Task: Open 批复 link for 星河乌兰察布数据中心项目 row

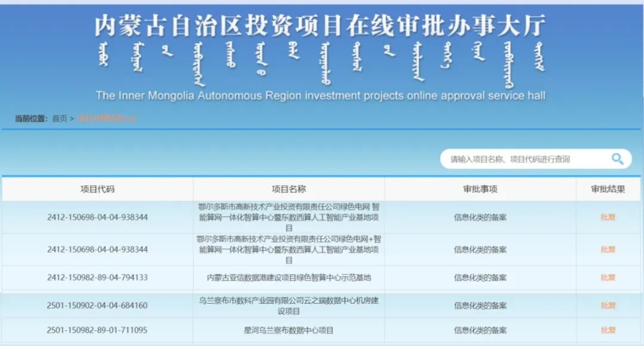Action: tap(608, 330)
